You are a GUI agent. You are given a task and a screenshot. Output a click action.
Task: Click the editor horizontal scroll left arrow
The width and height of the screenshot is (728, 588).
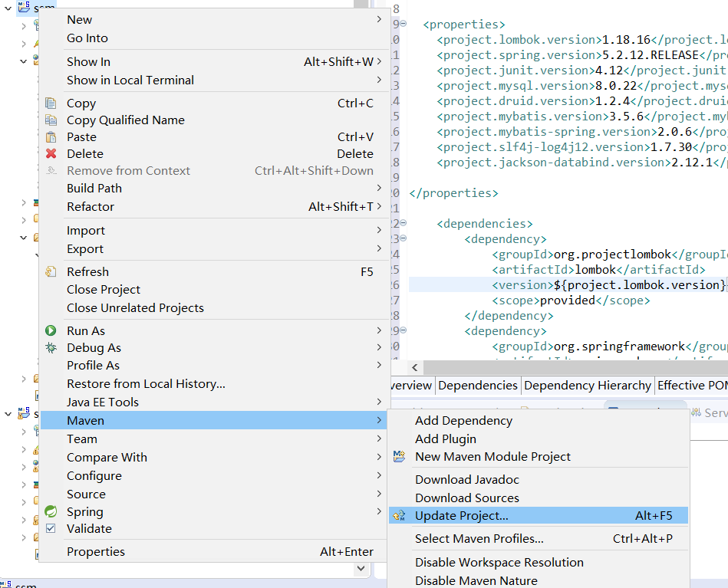click(x=414, y=367)
